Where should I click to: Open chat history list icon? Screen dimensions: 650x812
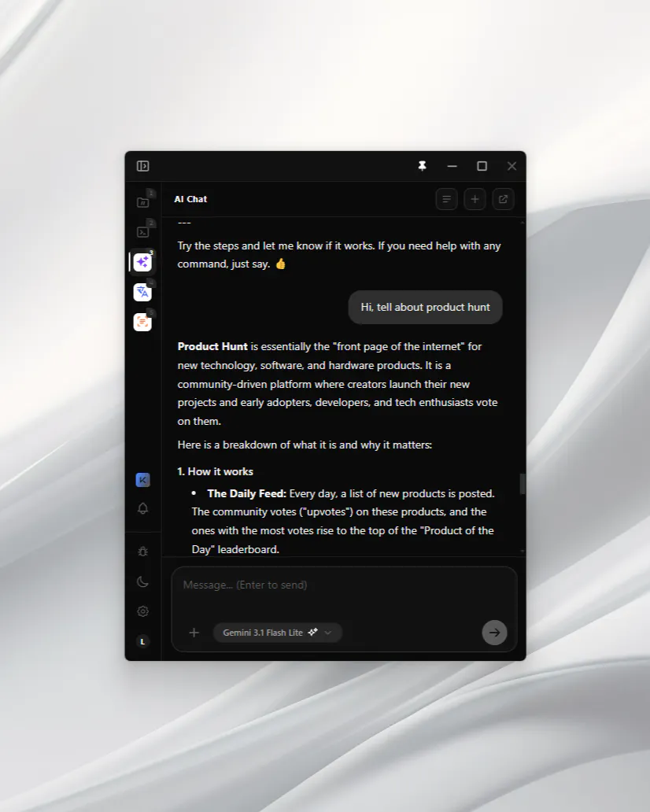click(x=446, y=199)
